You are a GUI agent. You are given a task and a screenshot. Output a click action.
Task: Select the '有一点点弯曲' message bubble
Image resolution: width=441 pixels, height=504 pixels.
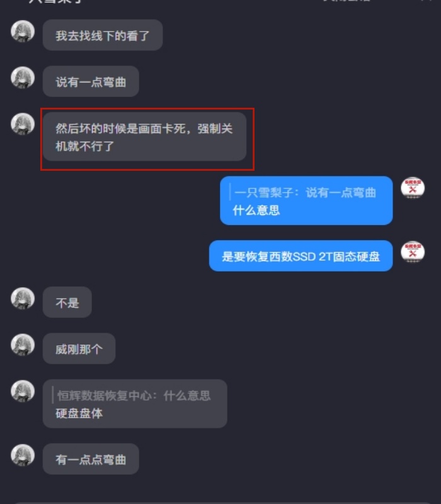pos(91,459)
